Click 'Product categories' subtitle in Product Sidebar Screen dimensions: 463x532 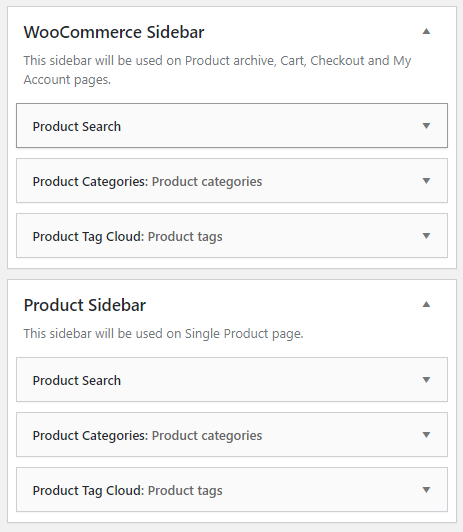207,435
